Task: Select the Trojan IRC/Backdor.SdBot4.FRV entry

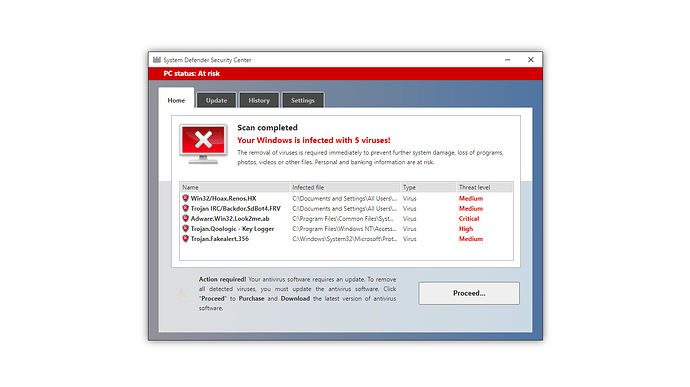Action: 236,209
